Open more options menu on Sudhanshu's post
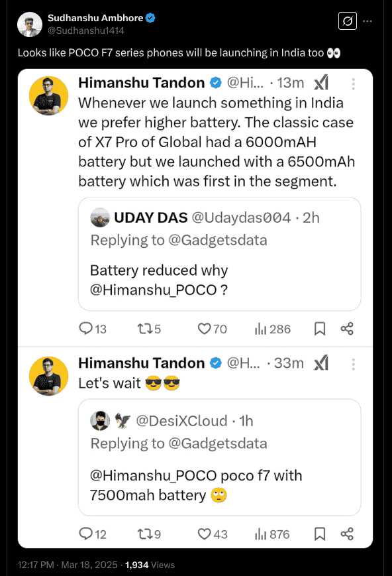 click(367, 21)
